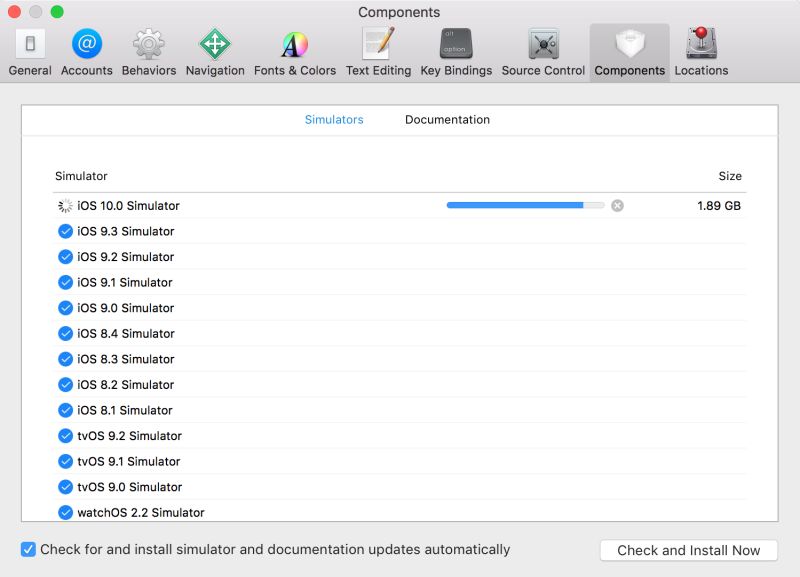This screenshot has height=577, width=800.
Task: Click the green zoom window button
Action: pyautogui.click(x=57, y=11)
